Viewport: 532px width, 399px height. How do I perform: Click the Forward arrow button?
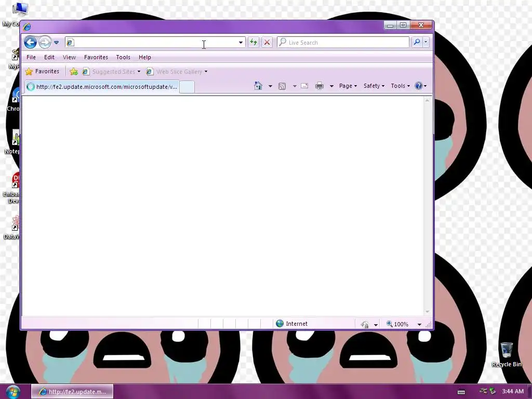(x=45, y=42)
